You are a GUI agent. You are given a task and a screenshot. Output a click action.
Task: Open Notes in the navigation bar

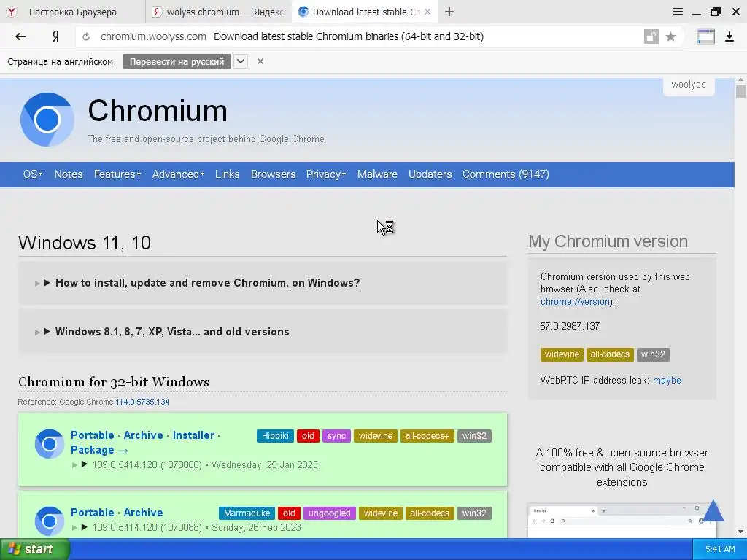point(68,174)
